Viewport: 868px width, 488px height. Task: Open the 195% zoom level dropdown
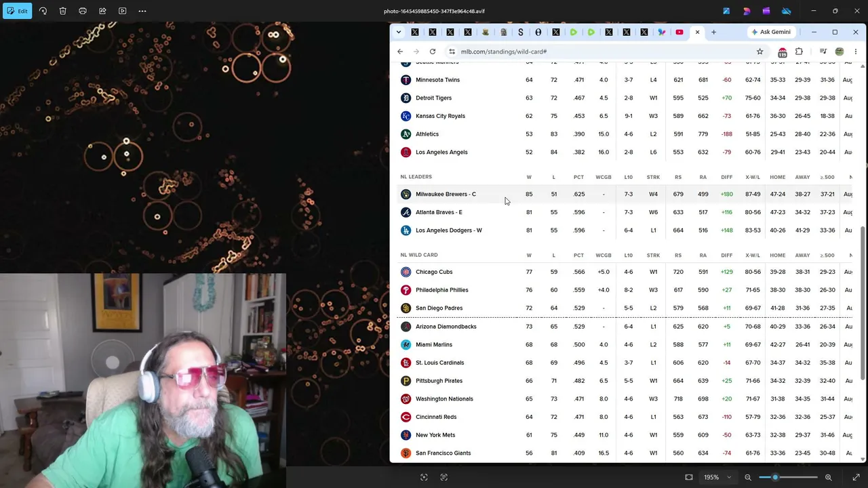click(717, 477)
